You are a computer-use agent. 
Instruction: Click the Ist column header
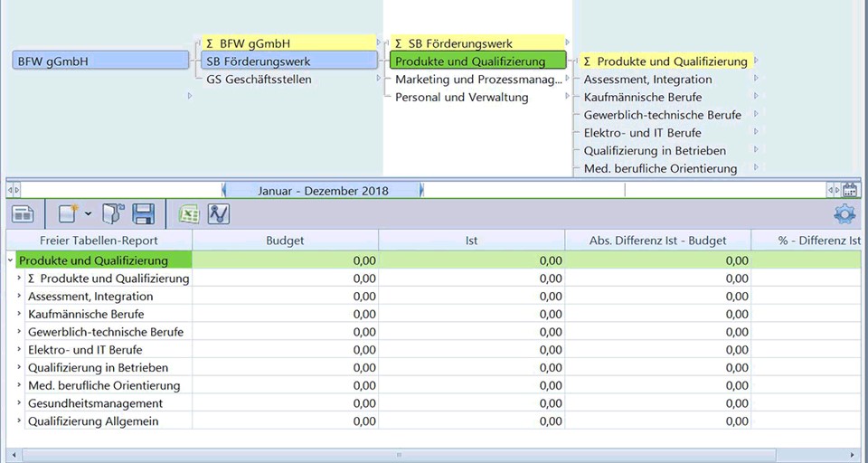(472, 241)
